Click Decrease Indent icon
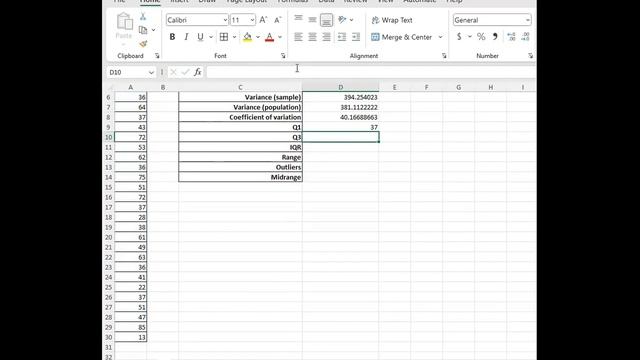Screen dimensions: 640x360 pyautogui.click(x=342, y=37)
